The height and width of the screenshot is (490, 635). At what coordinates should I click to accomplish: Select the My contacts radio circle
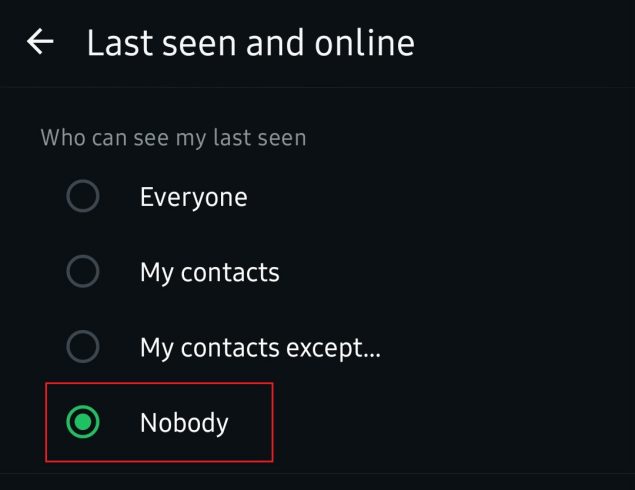point(83,271)
